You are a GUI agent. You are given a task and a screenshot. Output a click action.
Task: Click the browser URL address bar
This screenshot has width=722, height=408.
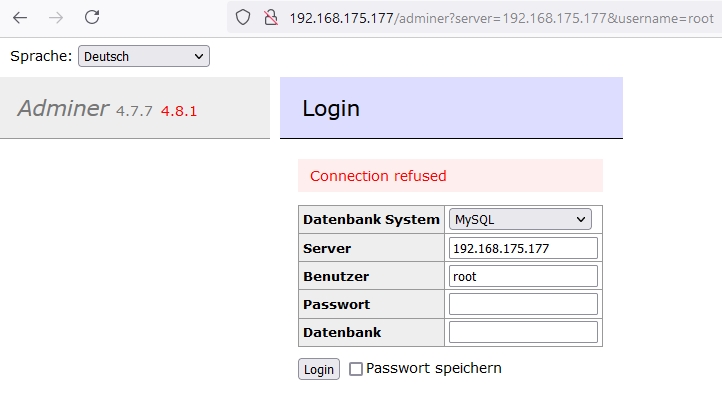pos(500,18)
